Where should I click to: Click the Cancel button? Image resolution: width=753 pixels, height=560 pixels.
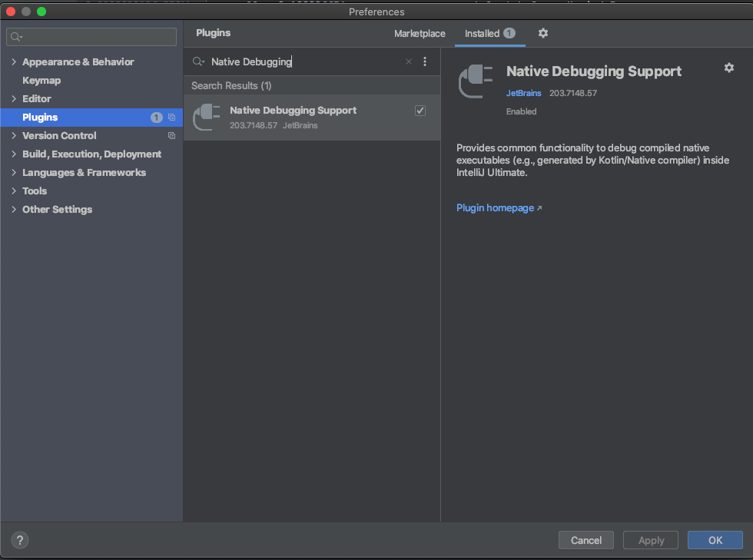(x=585, y=540)
